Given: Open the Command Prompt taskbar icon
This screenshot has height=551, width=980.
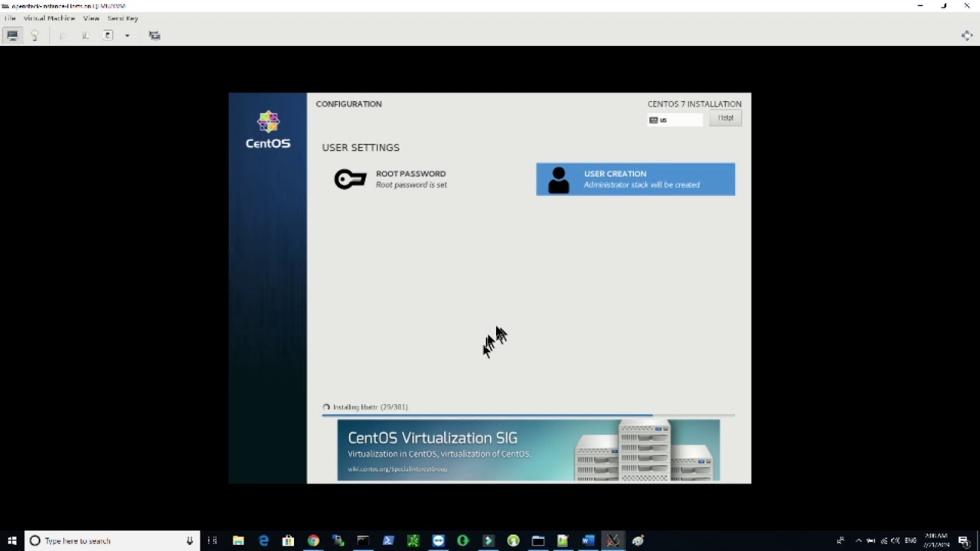Looking at the screenshot, I should 363,540.
